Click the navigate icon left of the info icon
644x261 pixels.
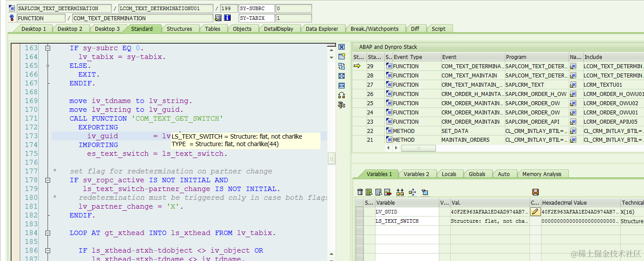(218, 18)
